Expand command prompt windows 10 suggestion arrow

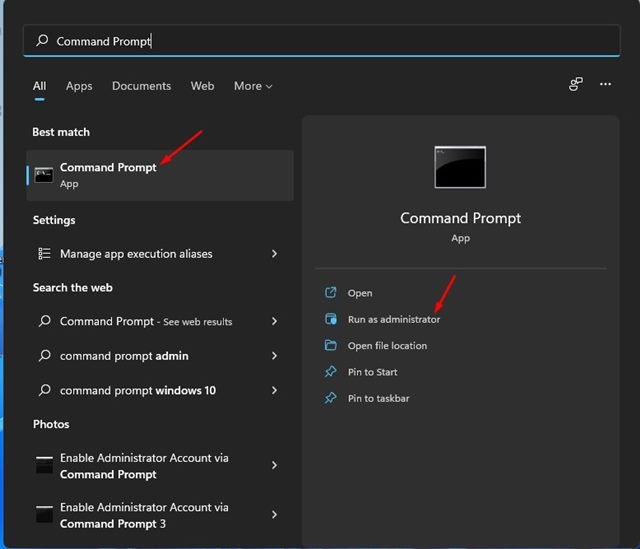(274, 391)
